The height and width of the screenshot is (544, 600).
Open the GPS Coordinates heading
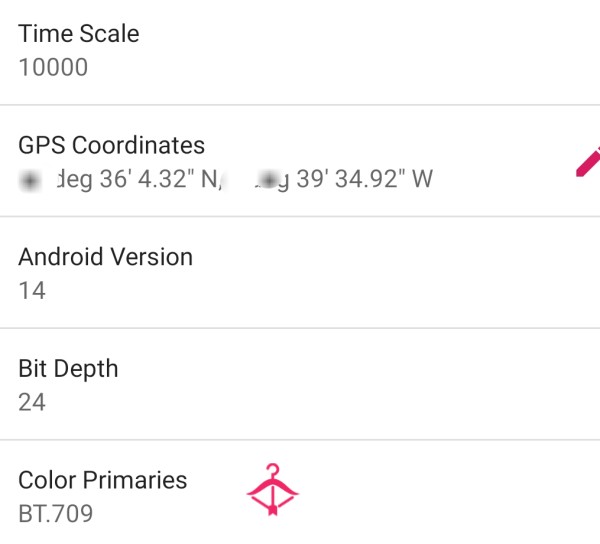pos(111,145)
